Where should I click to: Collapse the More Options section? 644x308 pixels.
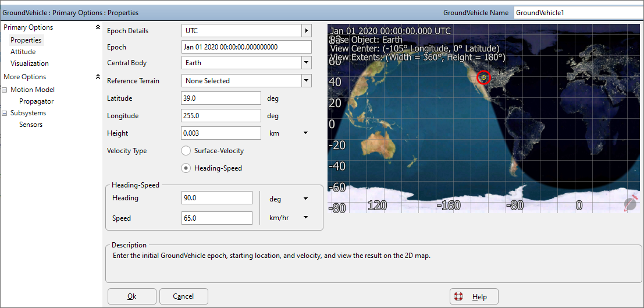[x=98, y=76]
